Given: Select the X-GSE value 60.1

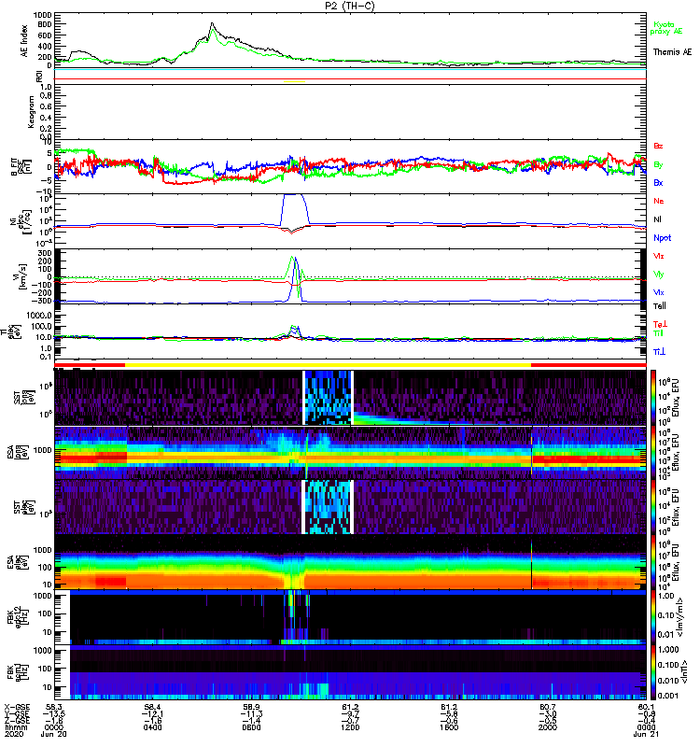Looking at the screenshot, I should click(x=646, y=707).
